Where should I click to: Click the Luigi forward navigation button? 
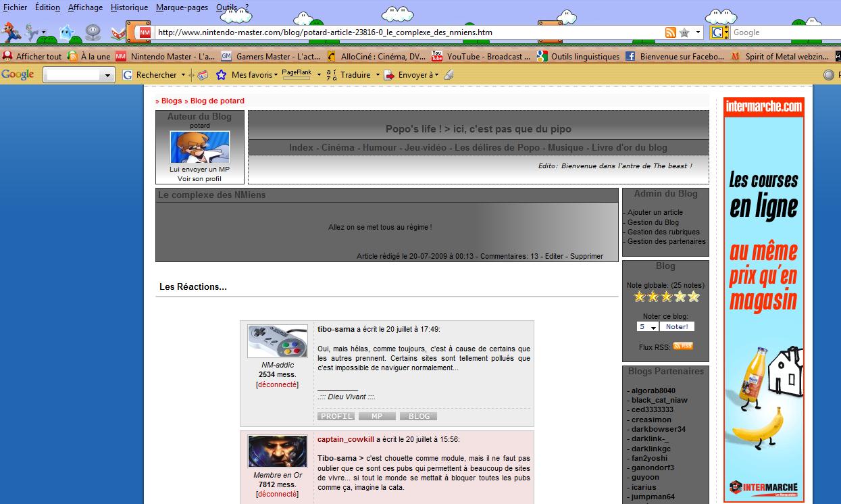(x=31, y=32)
